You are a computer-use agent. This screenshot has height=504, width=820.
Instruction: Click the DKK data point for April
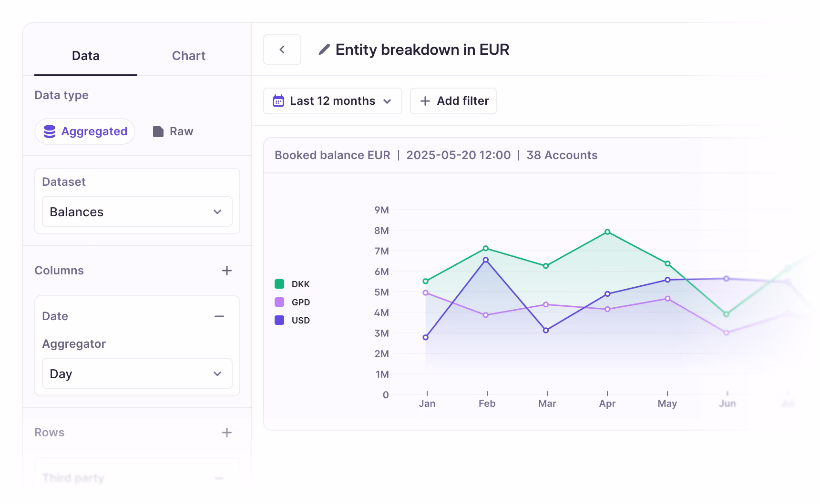(607, 232)
